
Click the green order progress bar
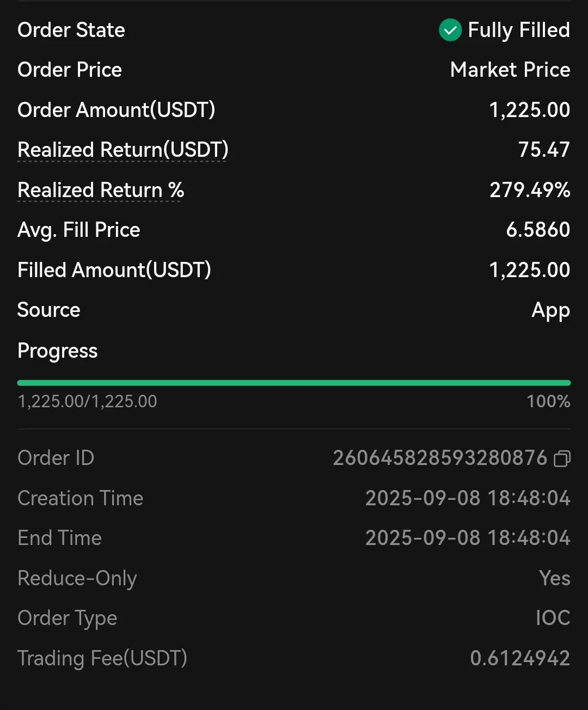[x=294, y=383]
